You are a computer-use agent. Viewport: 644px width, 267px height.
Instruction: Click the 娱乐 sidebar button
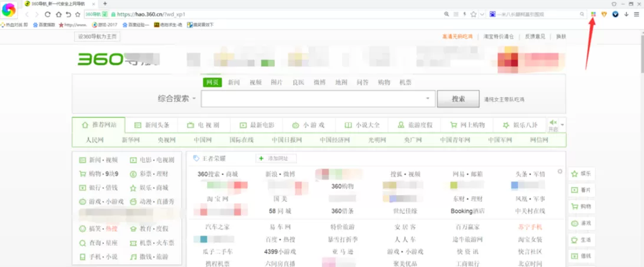pos(581,174)
